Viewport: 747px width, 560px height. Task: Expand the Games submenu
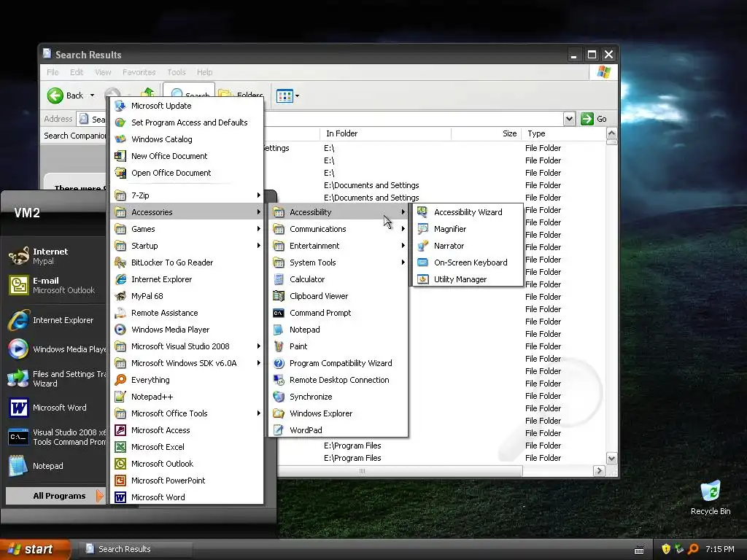tap(187, 229)
